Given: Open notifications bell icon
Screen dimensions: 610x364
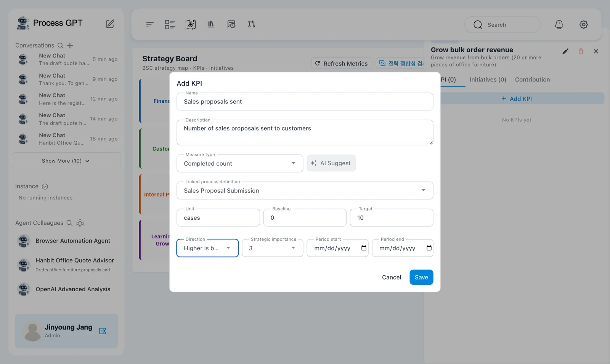Looking at the screenshot, I should pyautogui.click(x=559, y=24).
